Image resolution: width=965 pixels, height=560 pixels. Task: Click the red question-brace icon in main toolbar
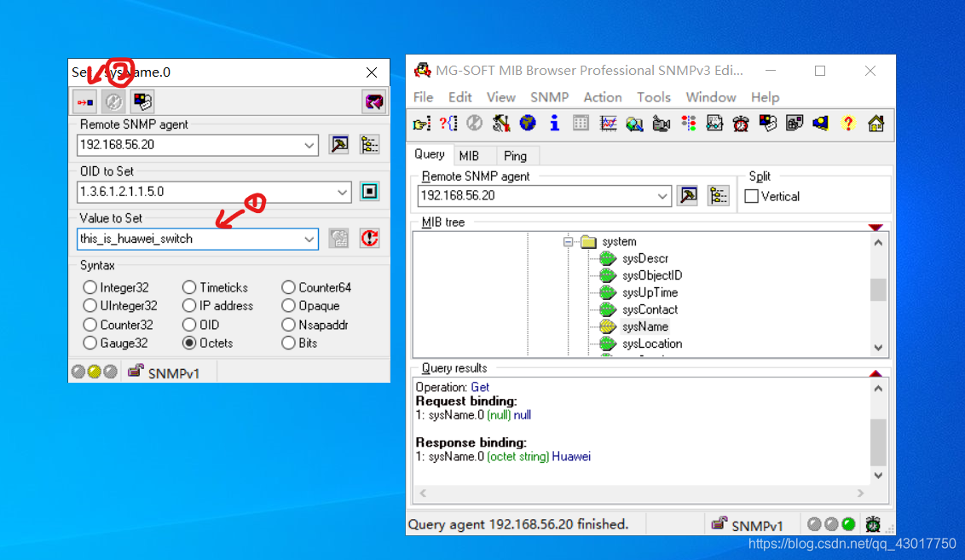pyautogui.click(x=448, y=124)
